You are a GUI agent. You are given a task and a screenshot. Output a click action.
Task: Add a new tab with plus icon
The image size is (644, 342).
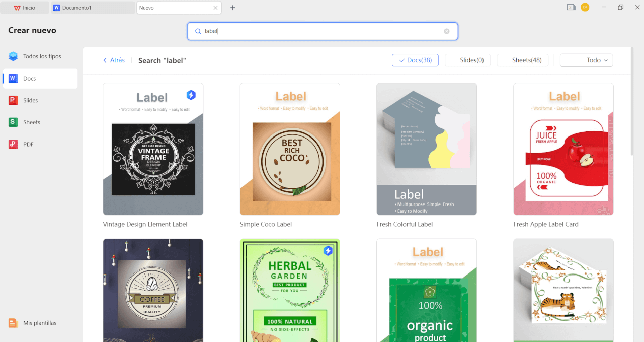click(x=233, y=8)
